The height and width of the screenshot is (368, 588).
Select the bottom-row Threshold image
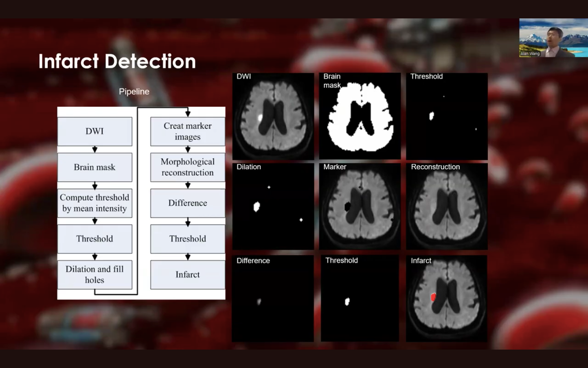(x=360, y=299)
